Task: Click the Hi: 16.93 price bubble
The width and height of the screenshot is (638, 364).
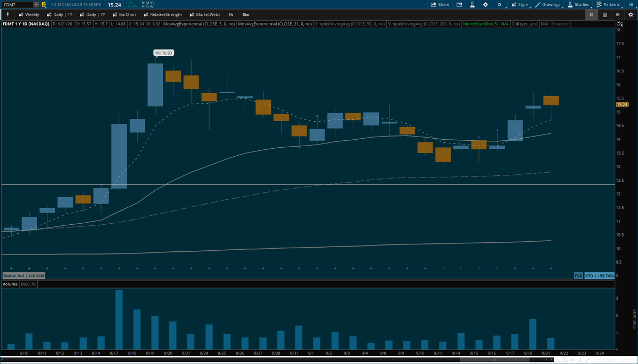Action: [164, 53]
